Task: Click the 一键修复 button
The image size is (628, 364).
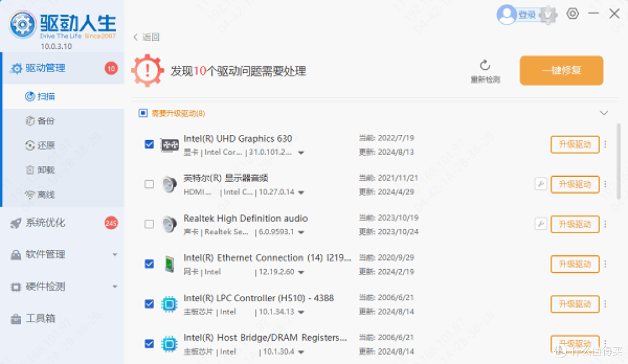Action: (x=561, y=70)
